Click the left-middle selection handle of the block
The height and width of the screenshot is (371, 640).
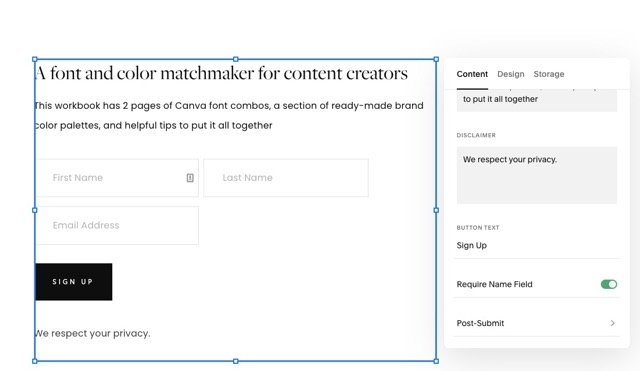[35, 210]
